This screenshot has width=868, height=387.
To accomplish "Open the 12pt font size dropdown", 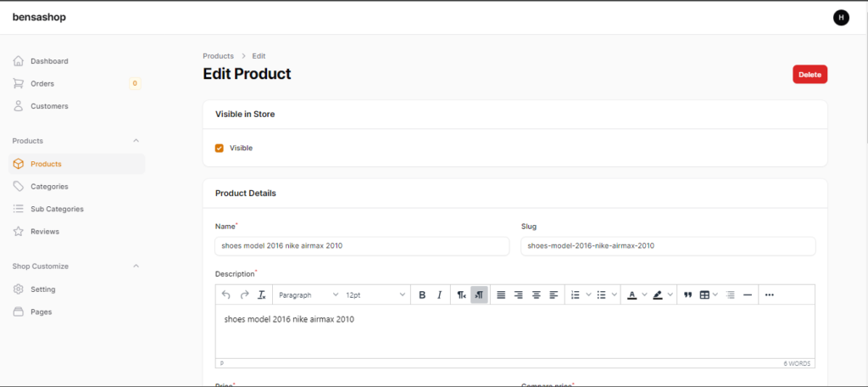I will (376, 295).
